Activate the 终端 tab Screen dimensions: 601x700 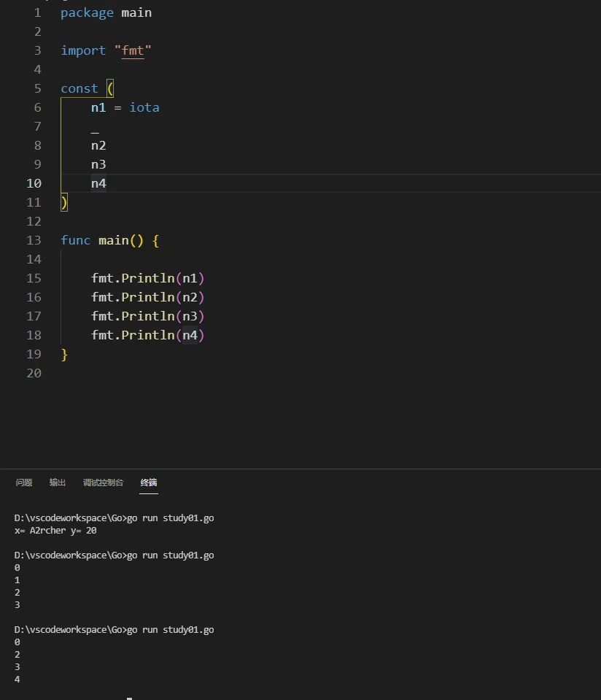149,482
